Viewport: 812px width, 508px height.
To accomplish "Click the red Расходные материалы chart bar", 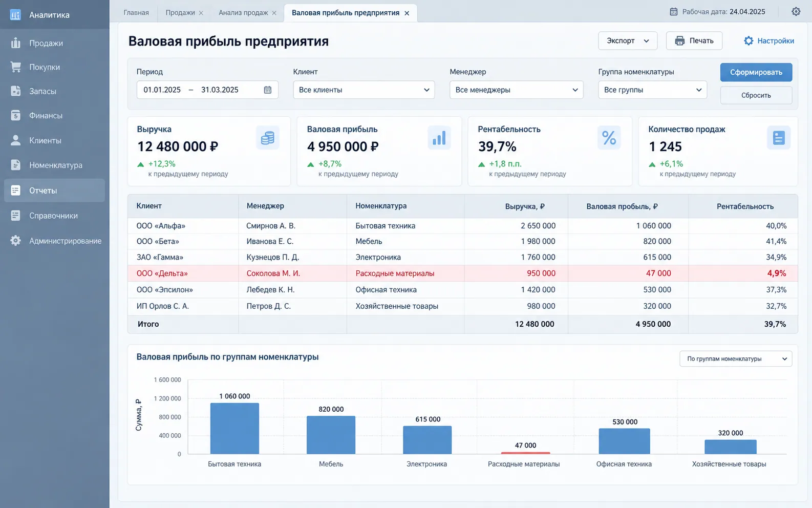I will 525,453.
